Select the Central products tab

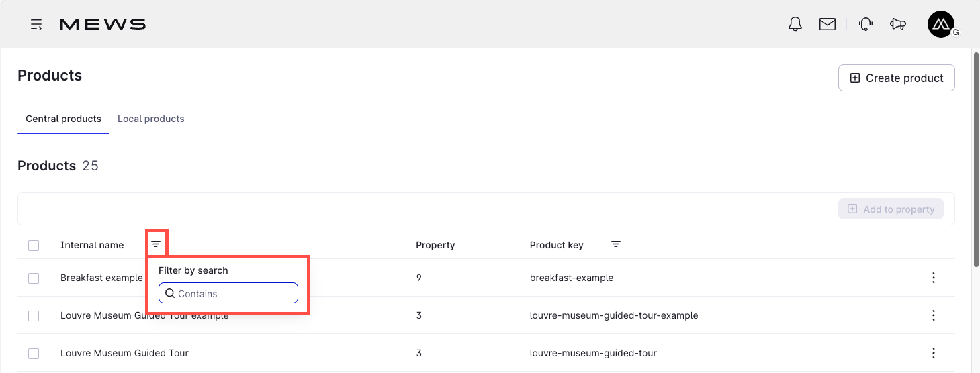click(63, 119)
